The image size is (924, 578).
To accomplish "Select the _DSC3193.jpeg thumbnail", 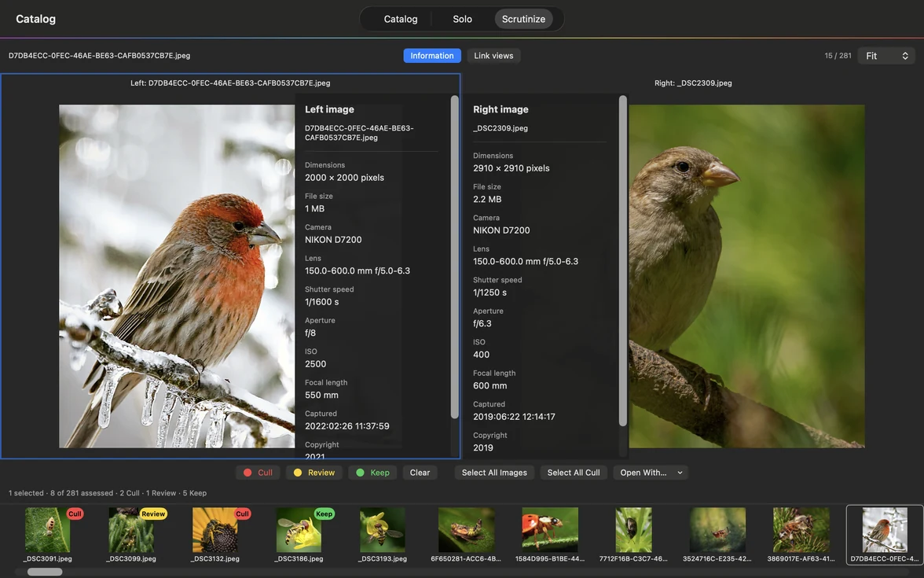I will point(383,530).
